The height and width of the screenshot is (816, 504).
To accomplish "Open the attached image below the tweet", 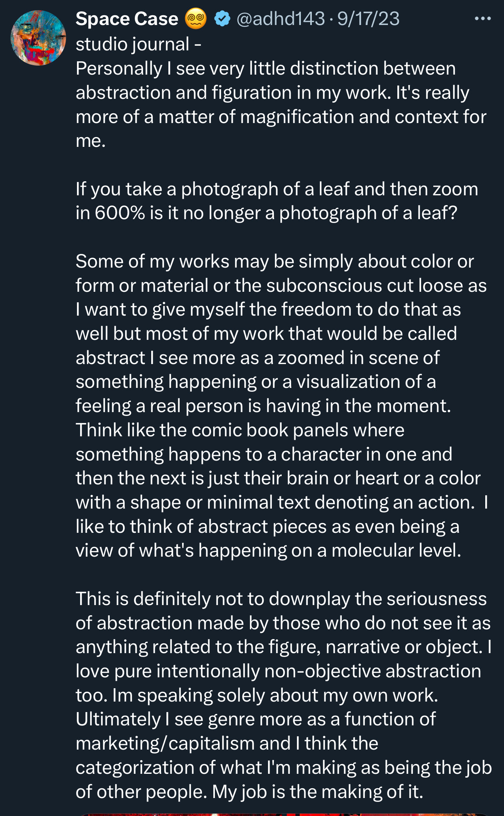I will point(283,813).
